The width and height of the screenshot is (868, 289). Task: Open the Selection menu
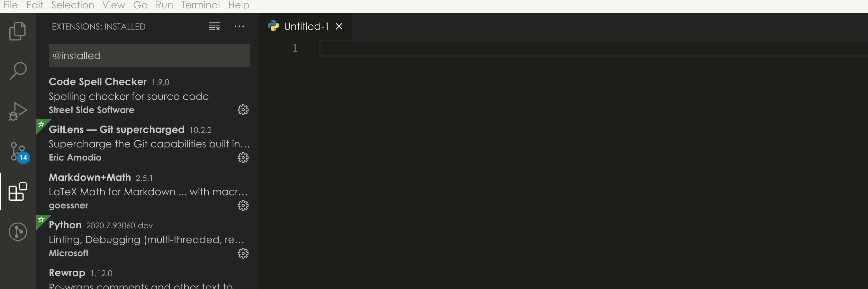[72, 5]
